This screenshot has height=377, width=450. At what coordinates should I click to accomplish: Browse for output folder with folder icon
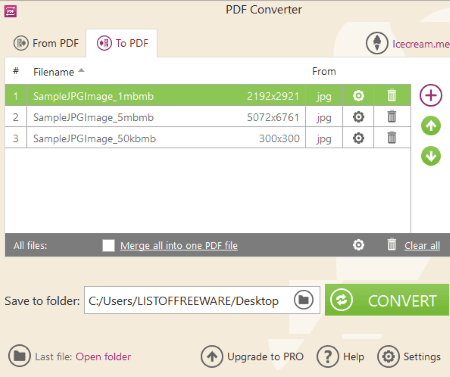click(x=304, y=300)
